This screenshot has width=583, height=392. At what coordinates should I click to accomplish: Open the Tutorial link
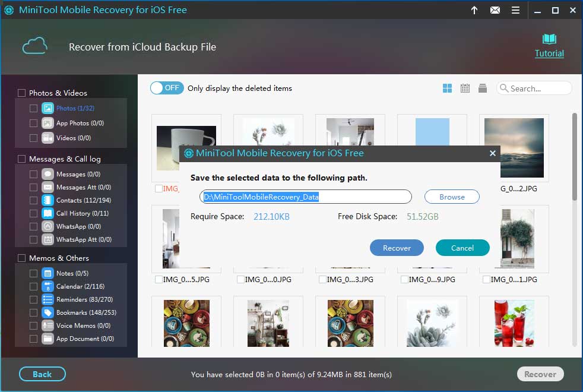[549, 53]
